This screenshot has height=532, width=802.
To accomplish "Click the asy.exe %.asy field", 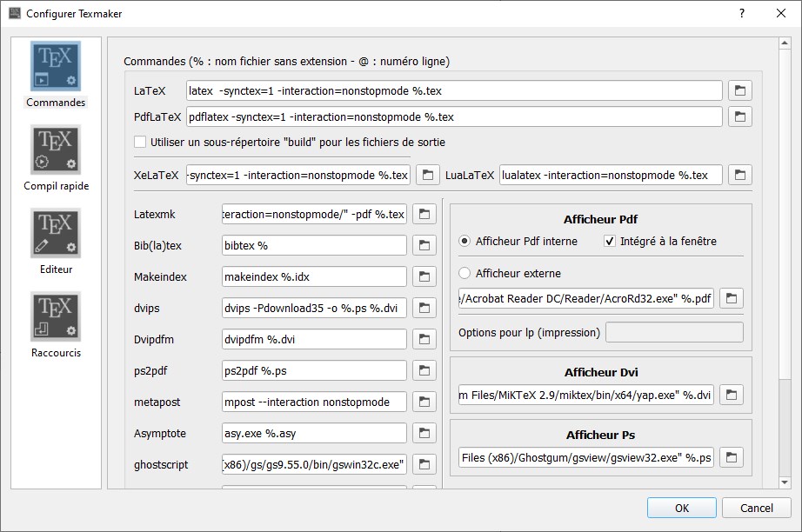I will (x=315, y=433).
